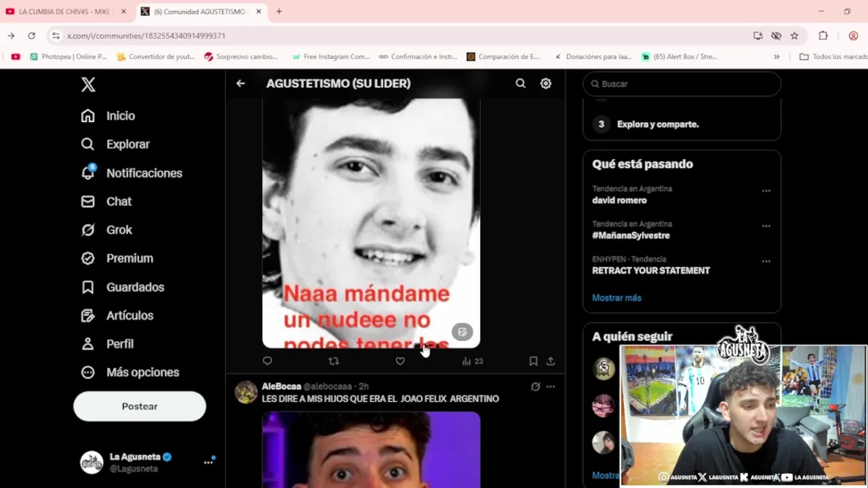The height and width of the screenshot is (488, 868).
Task: Open Grok assistant
Action: point(106,230)
